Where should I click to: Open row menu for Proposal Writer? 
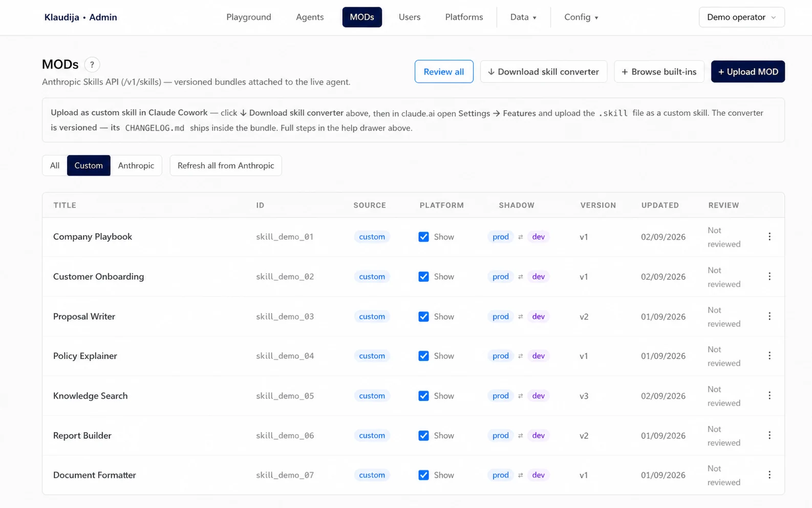pos(769,316)
